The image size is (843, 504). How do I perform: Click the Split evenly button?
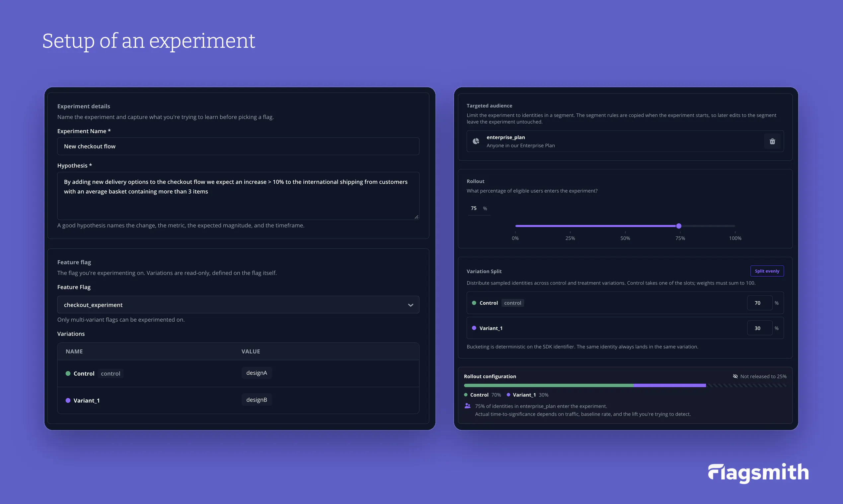pos(767,271)
